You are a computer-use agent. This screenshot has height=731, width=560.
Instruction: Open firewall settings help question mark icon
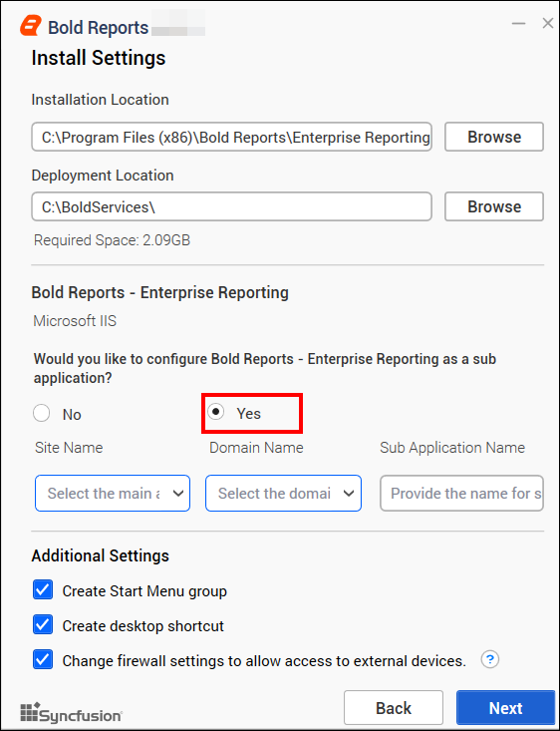[x=489, y=659]
